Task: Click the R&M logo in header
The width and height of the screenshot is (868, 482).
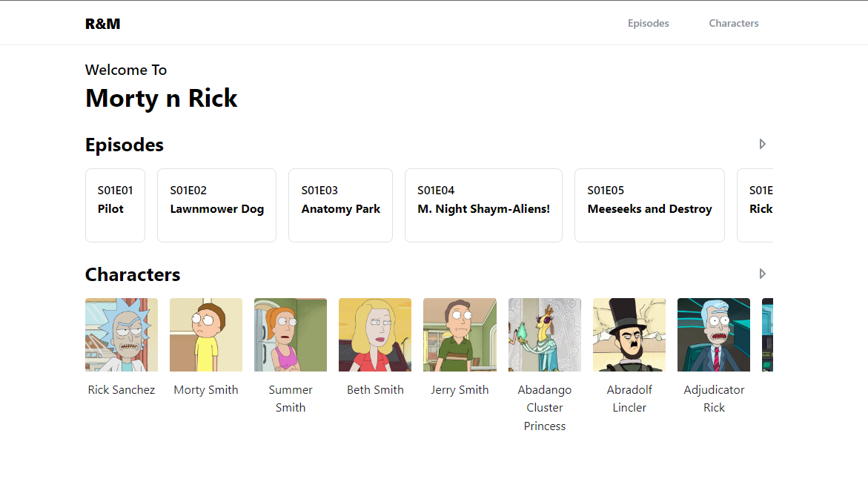Action: [102, 24]
